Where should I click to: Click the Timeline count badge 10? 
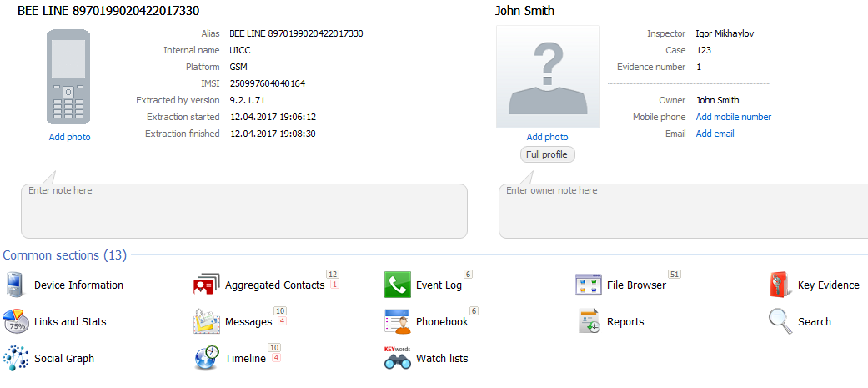[274, 347]
